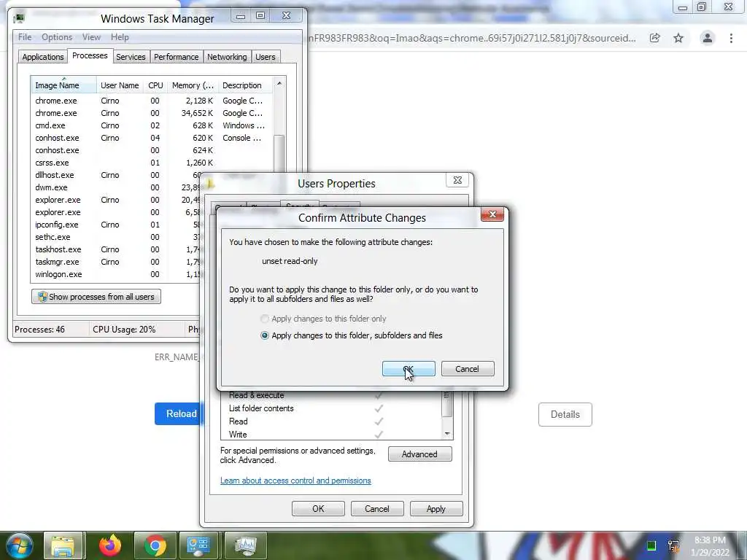Image resolution: width=747 pixels, height=560 pixels.
Task: Select winlogon.exe process row
Action: [116, 274]
